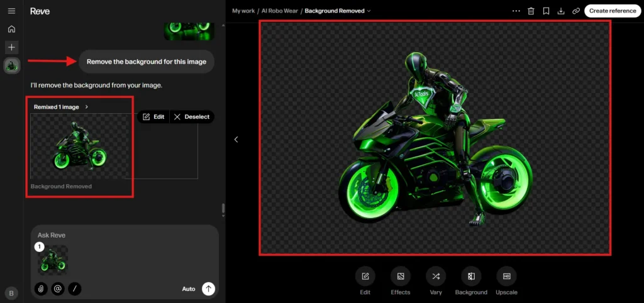Download the background-removed image
The height and width of the screenshot is (303, 644).
561,11
